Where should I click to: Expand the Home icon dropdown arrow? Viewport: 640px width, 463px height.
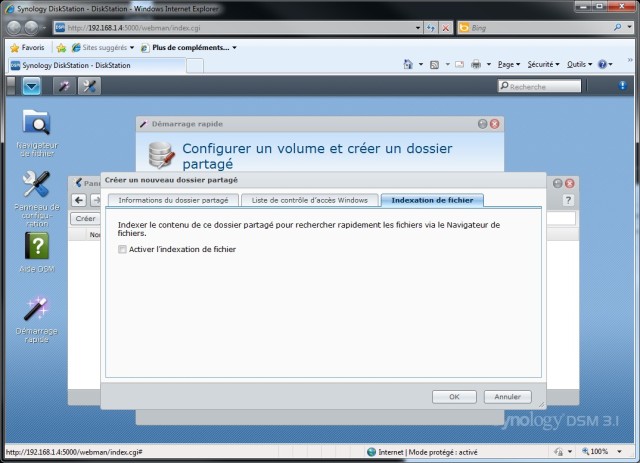click(420, 65)
